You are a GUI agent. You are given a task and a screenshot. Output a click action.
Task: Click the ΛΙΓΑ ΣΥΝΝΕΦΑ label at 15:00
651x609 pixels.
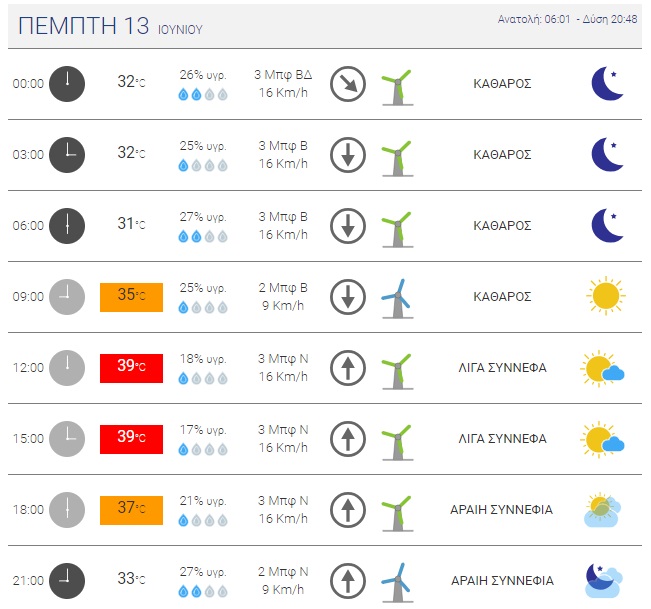click(502, 438)
